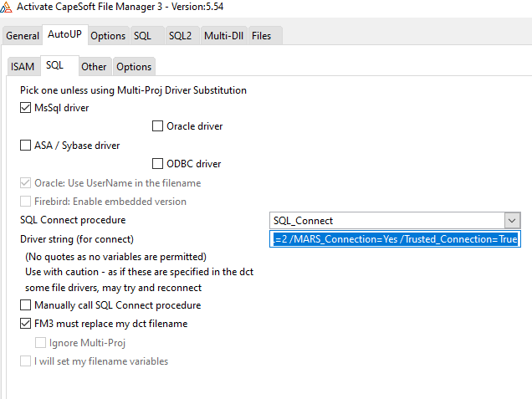Viewport: 532px width, 399px height.
Task: Enable the Oracle driver checkbox
Action: 159,126
